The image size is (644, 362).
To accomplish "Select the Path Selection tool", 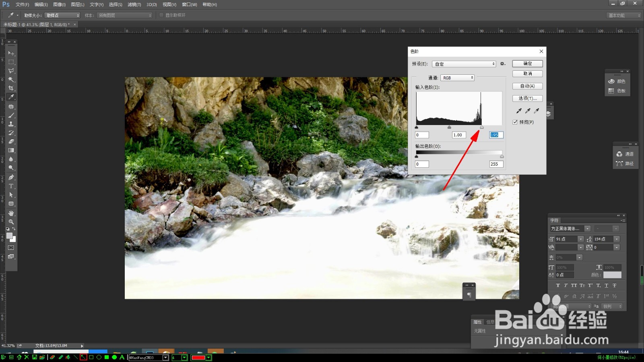I will (x=11, y=195).
